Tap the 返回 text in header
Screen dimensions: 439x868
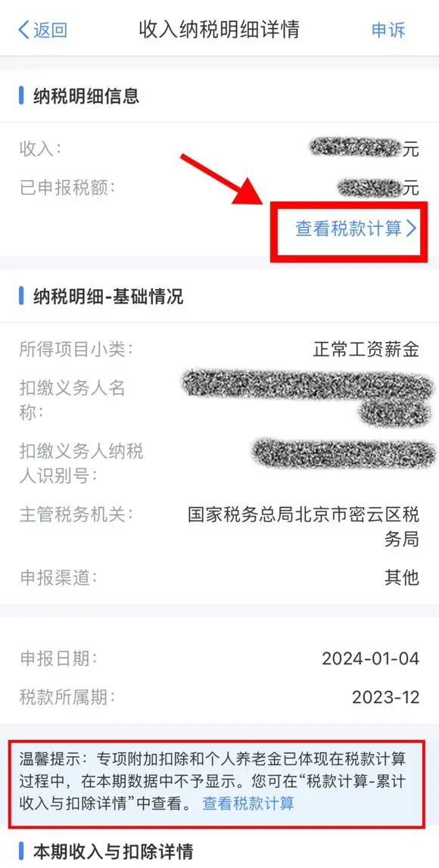[51, 30]
